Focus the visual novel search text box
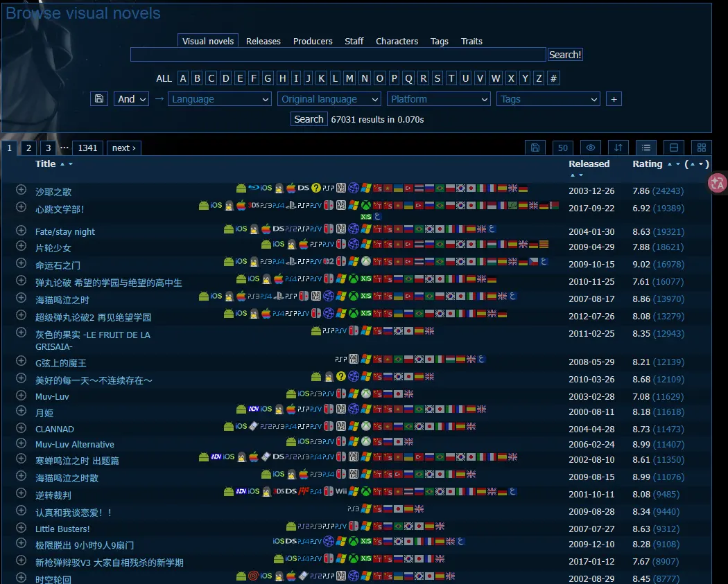Screen dimensions: 728x584 338,55
